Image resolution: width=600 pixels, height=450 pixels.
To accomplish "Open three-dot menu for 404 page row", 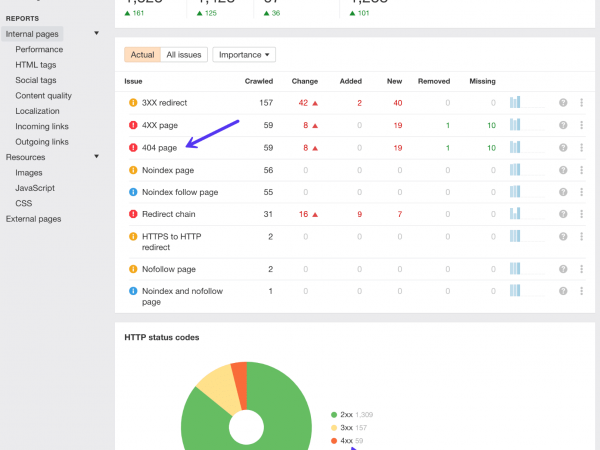I will click(x=581, y=148).
